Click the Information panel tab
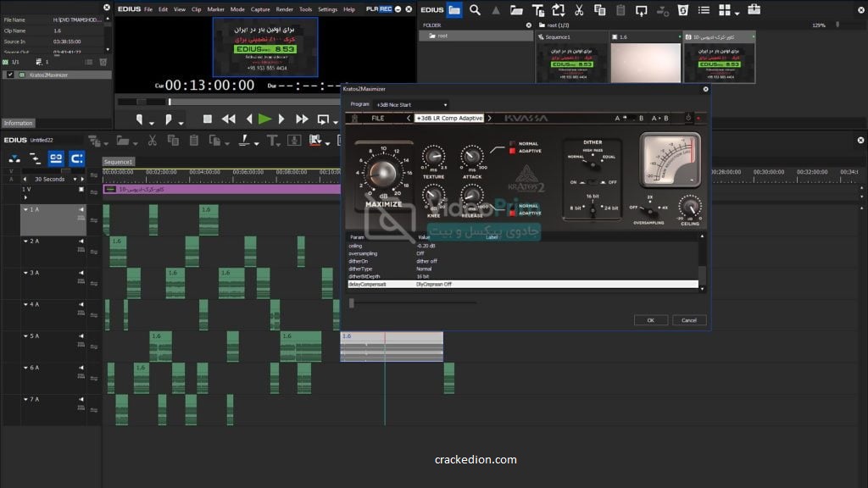This screenshot has width=868, height=488. pos(19,123)
